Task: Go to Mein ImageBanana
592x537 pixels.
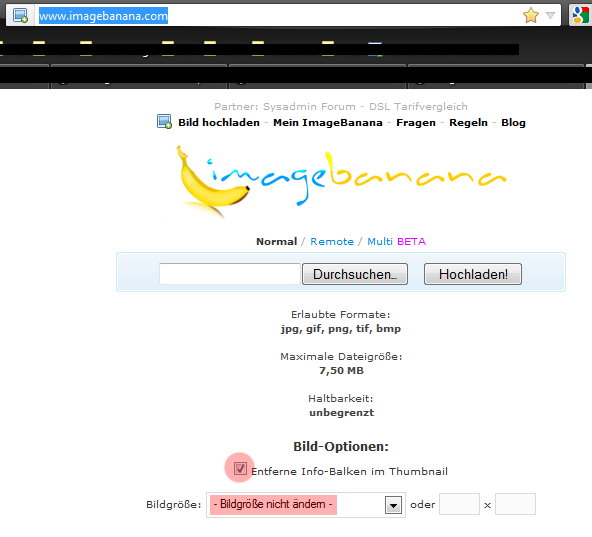Action: pyautogui.click(x=328, y=123)
